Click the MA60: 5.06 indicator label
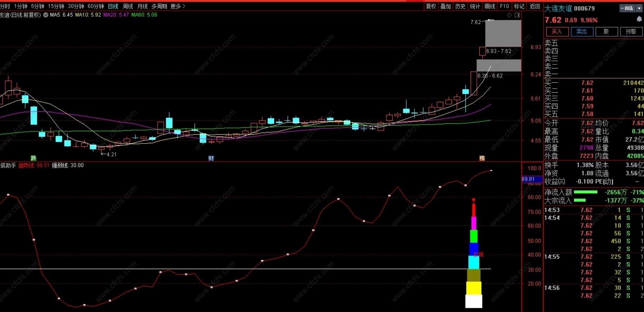The image size is (644, 312). (x=144, y=15)
